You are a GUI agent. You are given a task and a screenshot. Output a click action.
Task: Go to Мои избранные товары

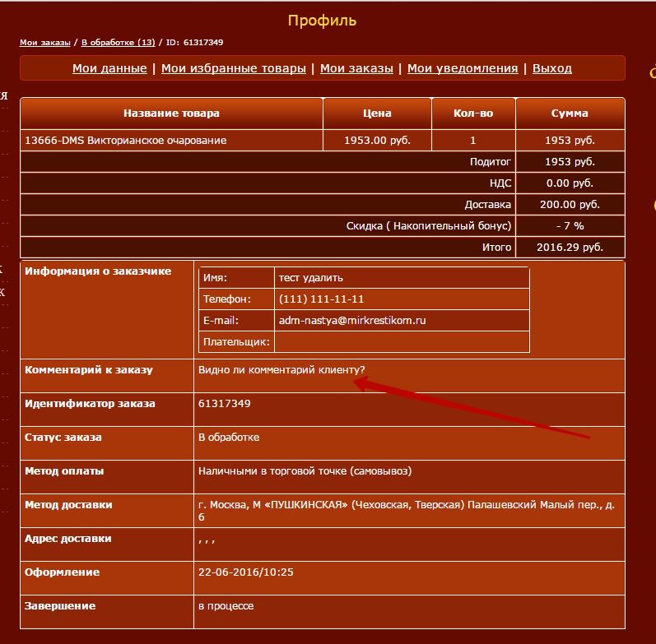[x=233, y=68]
